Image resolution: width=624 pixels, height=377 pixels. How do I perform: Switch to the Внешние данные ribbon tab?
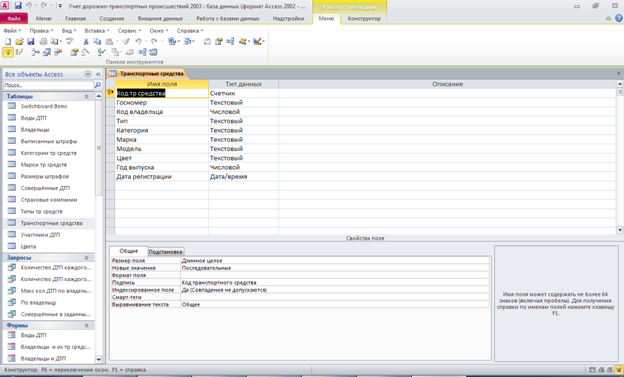160,18
